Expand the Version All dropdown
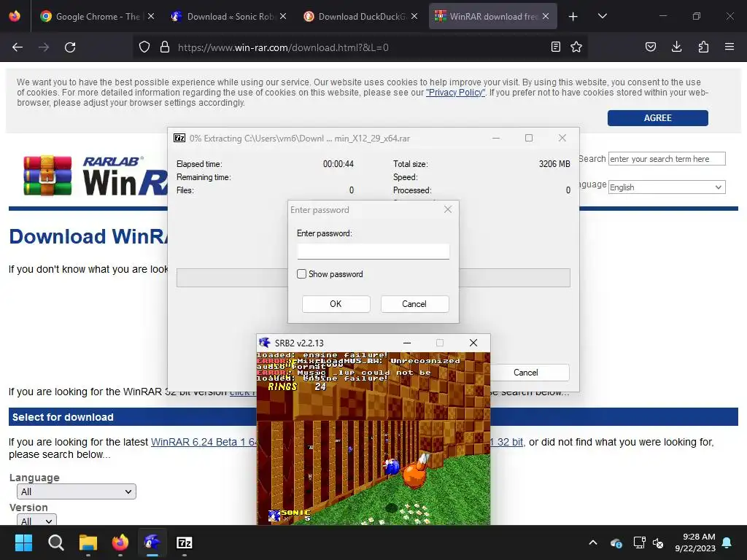747x560 pixels. click(x=36, y=519)
